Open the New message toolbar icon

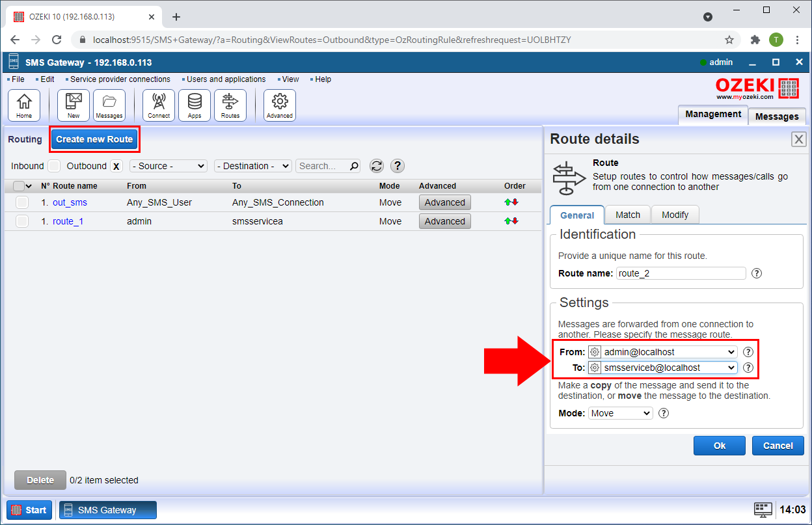(x=74, y=105)
